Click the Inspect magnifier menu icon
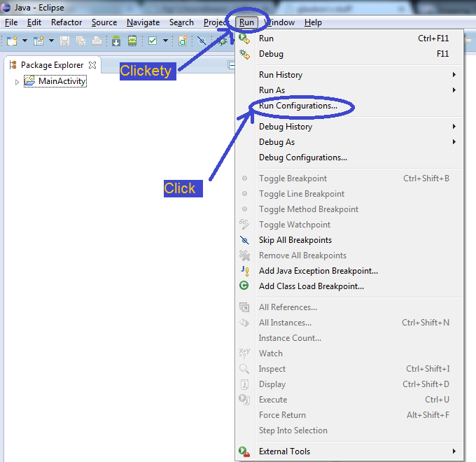The width and height of the screenshot is (476, 462). click(244, 369)
